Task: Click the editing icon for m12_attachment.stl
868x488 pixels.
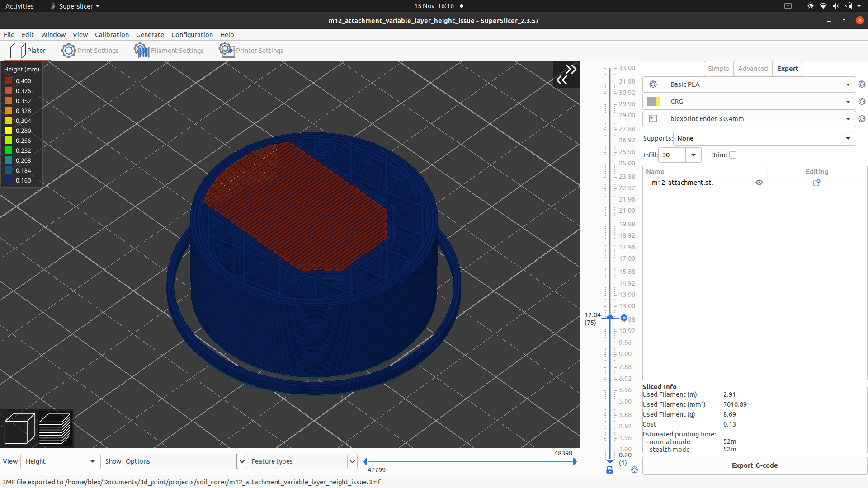Action: coord(816,183)
